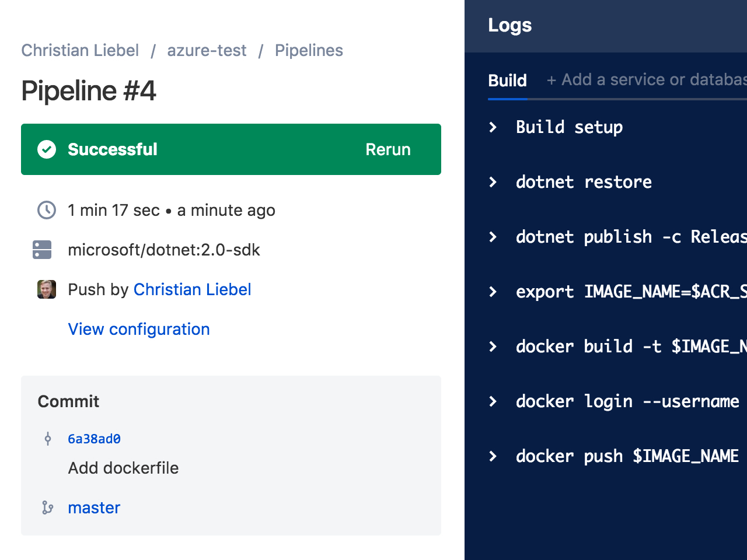The width and height of the screenshot is (747, 560).
Task: Switch to the Build tab in Logs
Action: pos(507,80)
